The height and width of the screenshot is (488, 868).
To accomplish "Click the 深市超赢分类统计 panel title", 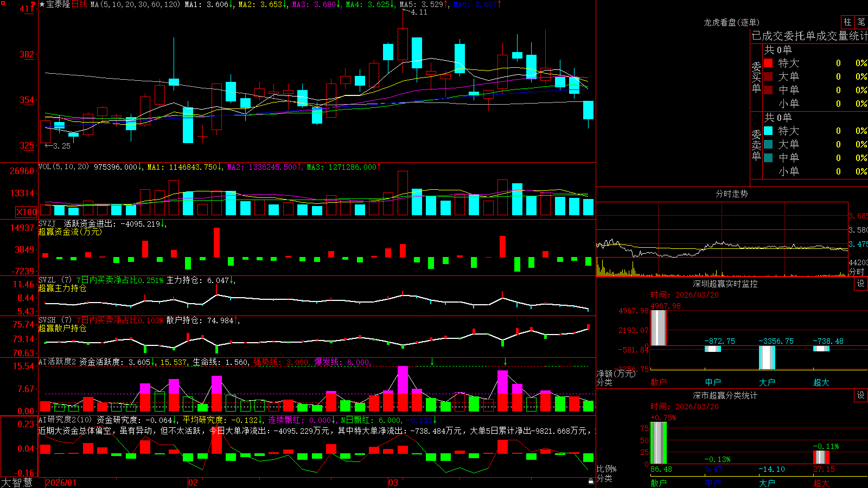I will (725, 395).
